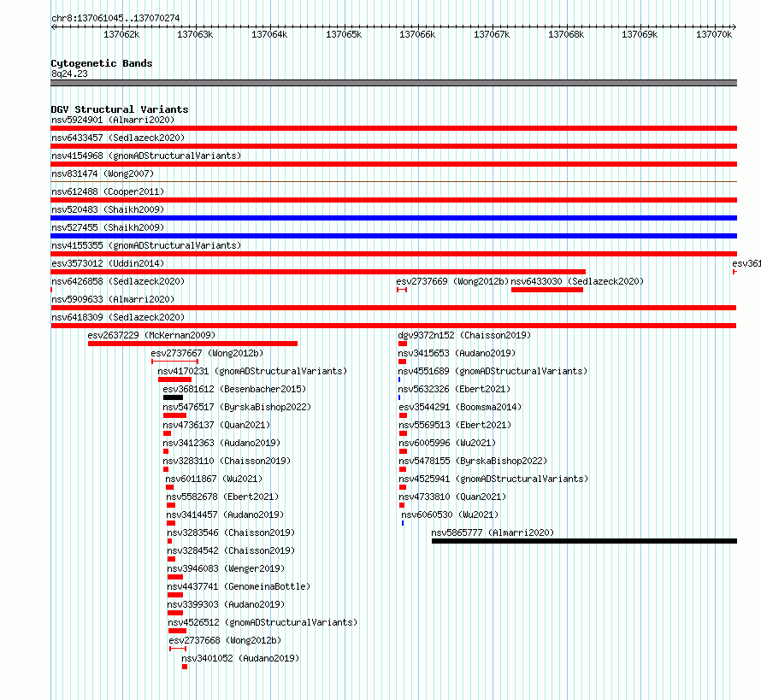
Task: Open the dgv9372n152 (Chaisson2019) label
Action: click(464, 335)
